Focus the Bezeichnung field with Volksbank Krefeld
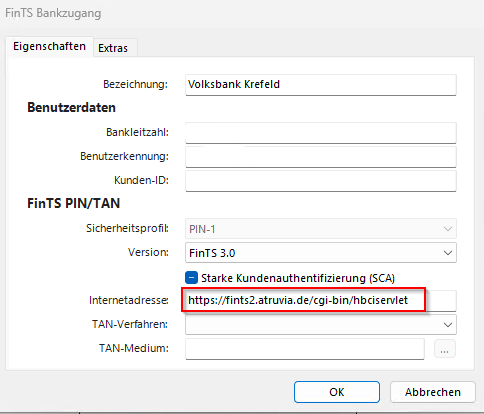This screenshot has height=414, width=484. 321,85
